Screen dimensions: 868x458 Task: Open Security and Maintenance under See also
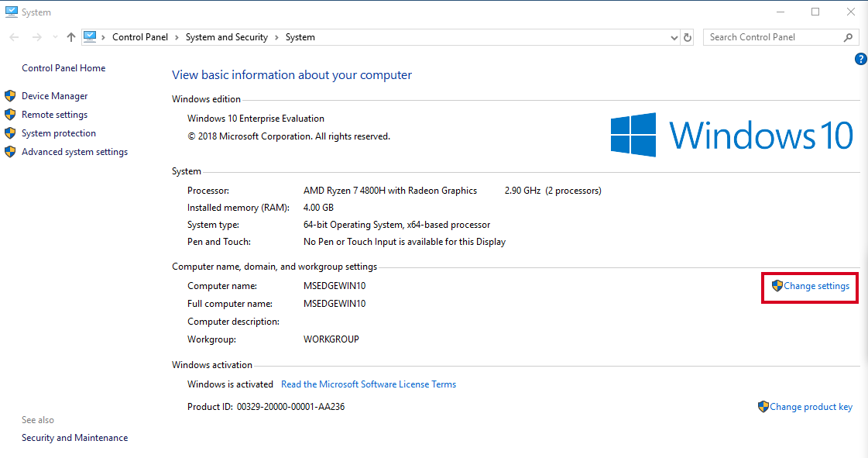(x=74, y=437)
